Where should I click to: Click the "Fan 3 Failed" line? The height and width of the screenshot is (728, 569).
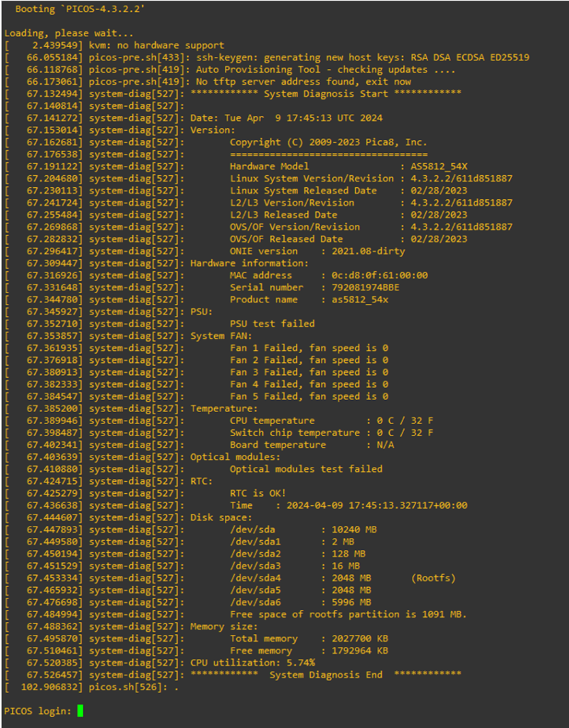[x=309, y=371]
